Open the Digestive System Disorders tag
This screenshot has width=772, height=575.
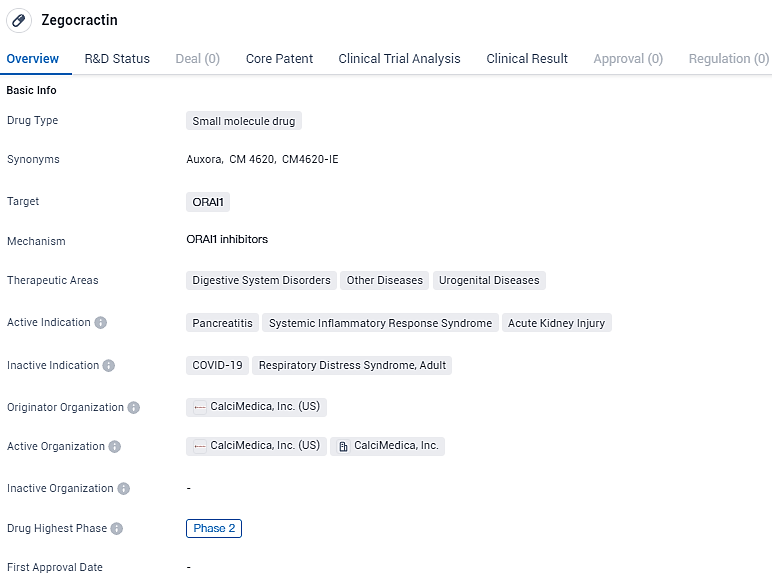[x=261, y=281]
